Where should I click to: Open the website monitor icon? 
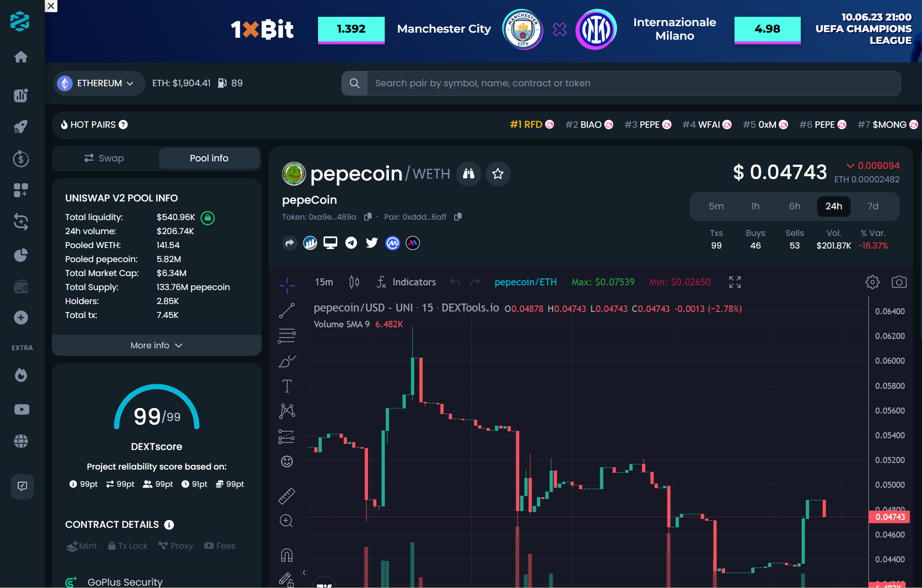click(x=331, y=243)
